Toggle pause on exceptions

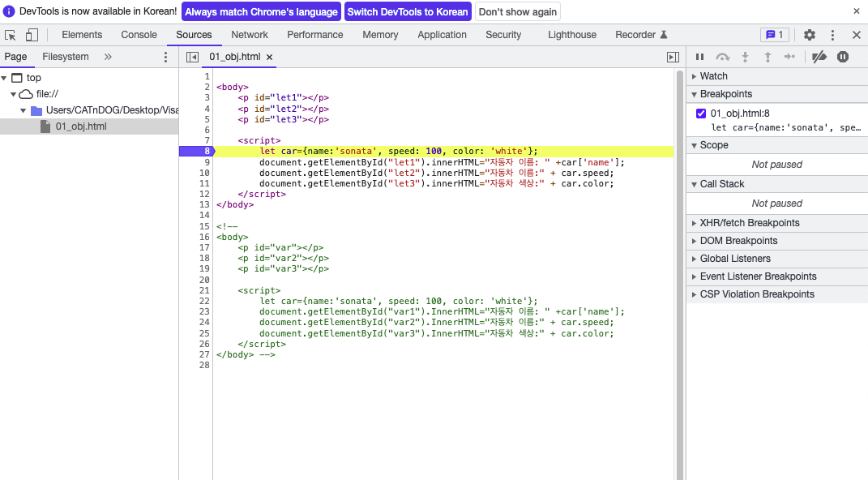[x=843, y=57]
